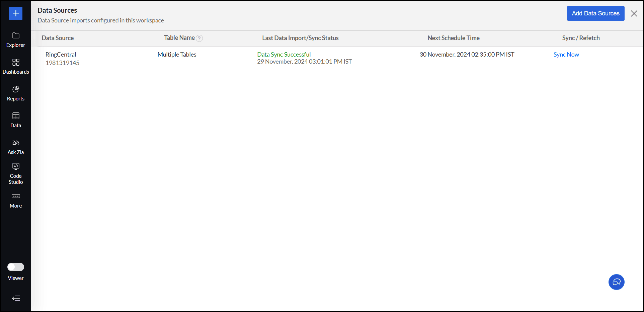Click the Next Schedule Time column header
The width and height of the screenshot is (644, 312).
point(453,38)
